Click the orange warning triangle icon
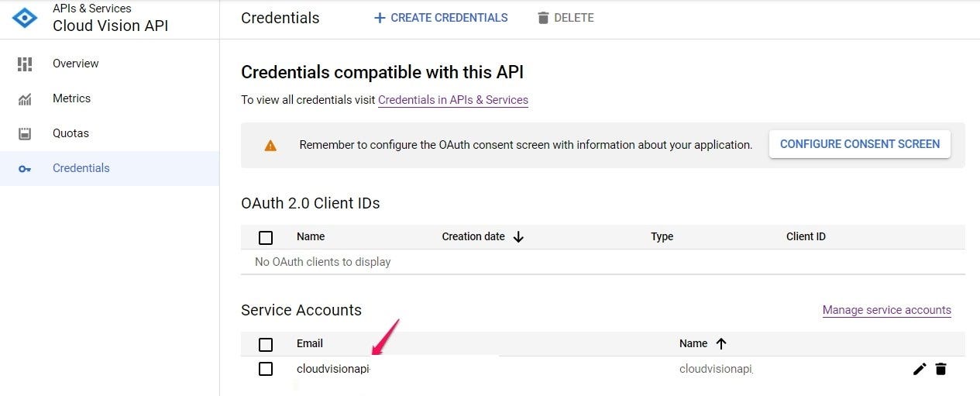This screenshot has height=396, width=980. [270, 145]
